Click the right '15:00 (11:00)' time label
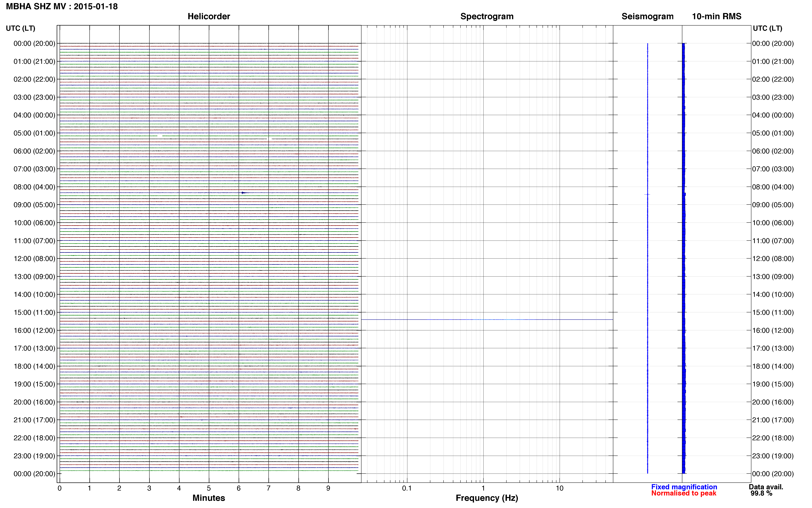The width and height of the screenshot is (812, 508). click(x=773, y=312)
